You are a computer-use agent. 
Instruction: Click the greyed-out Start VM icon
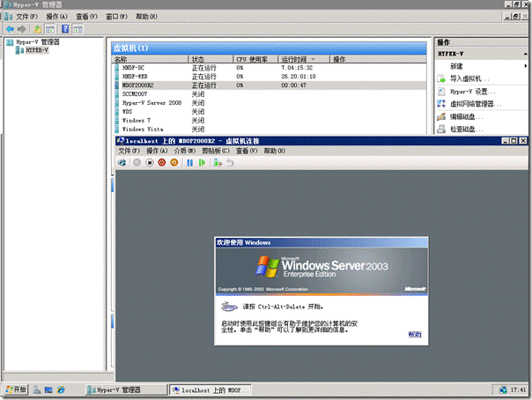(x=137, y=163)
